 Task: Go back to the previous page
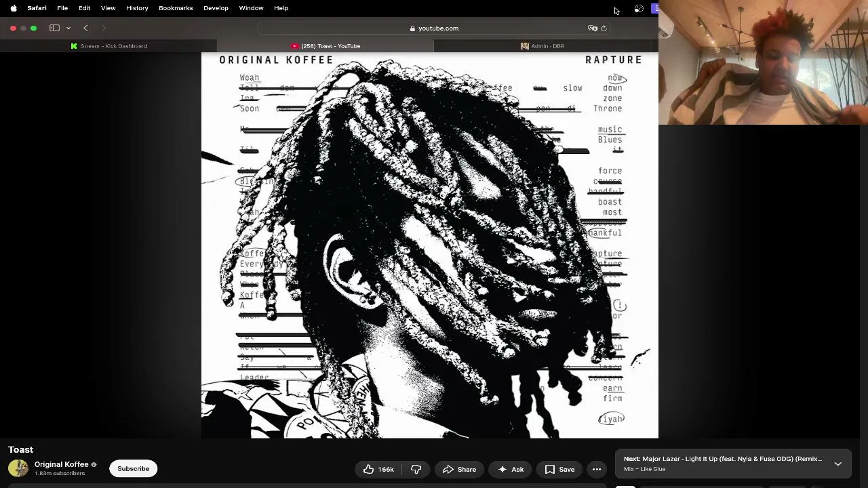point(85,28)
